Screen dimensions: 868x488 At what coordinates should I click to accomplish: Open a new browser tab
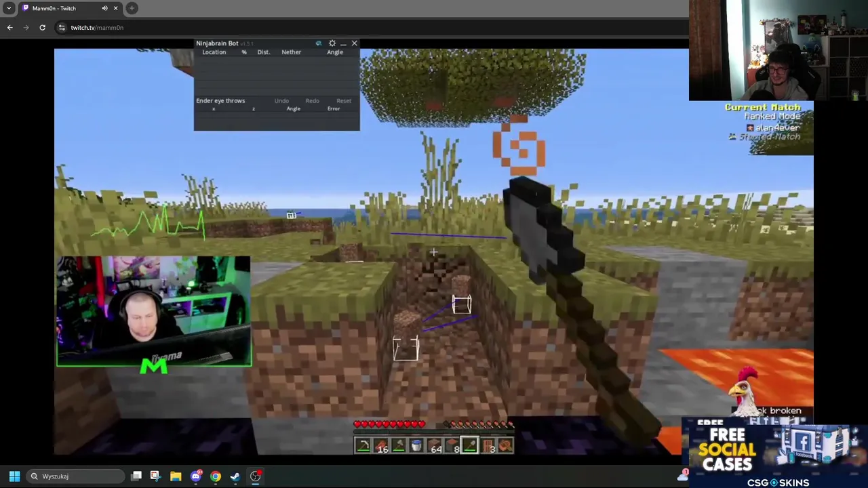pos(132,8)
